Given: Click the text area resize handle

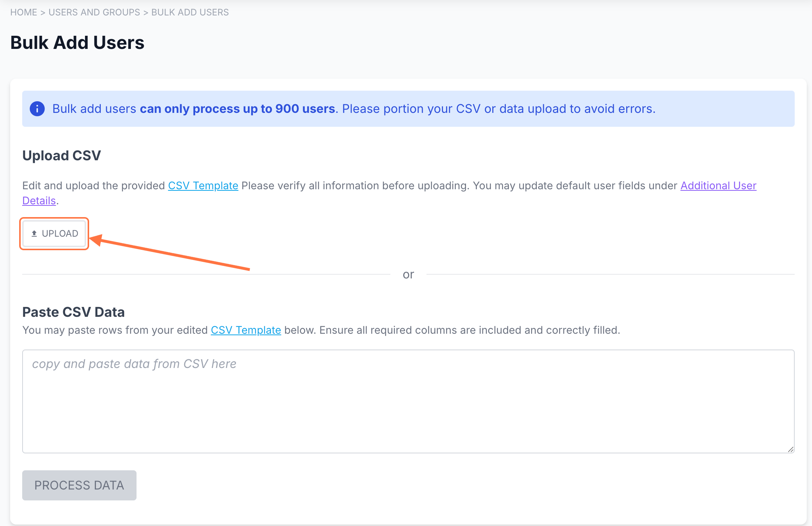Looking at the screenshot, I should pyautogui.click(x=791, y=449).
